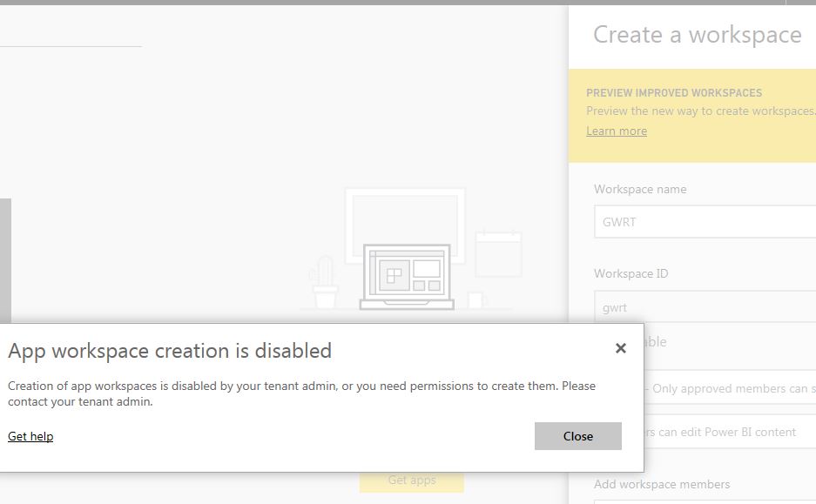Click the App workspace creation is disabled title
This screenshot has height=504, width=816.
coord(170,351)
